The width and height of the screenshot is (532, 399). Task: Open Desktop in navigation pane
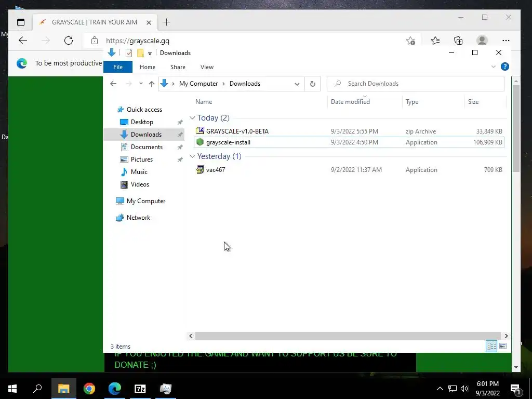(142, 122)
